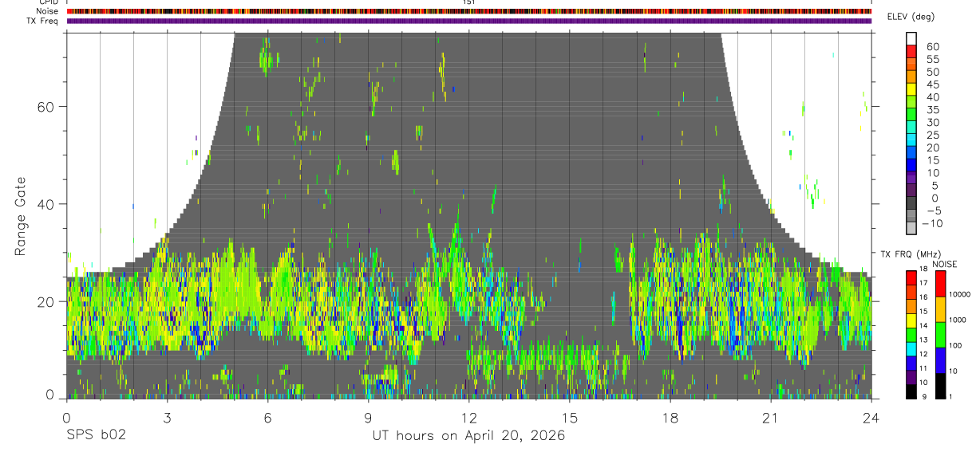Click the y-axis Range Gate tick '40'
980x452 pixels.
tap(45, 204)
